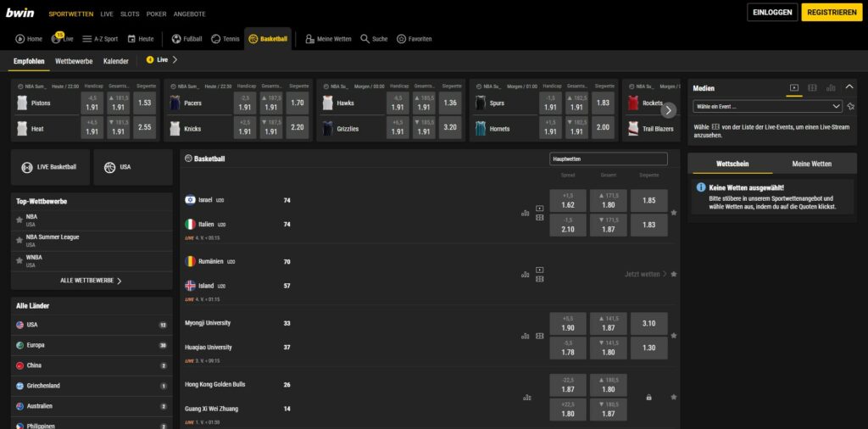
Task: Open court view icon for Israel vs Italien
Action: [540, 218]
